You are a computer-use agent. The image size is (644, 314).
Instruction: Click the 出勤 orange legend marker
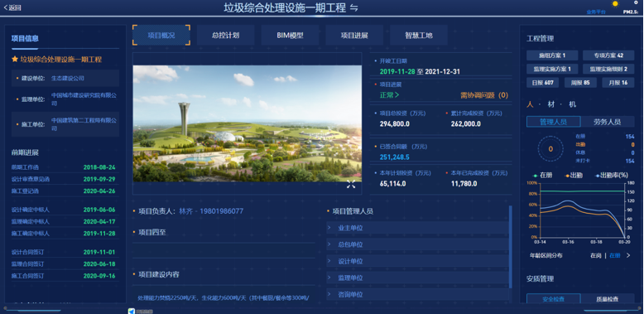click(568, 176)
